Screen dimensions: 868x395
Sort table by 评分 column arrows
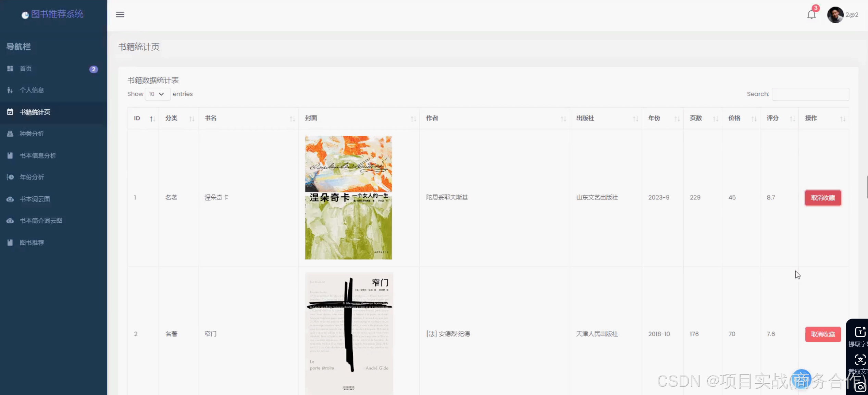[792, 119]
